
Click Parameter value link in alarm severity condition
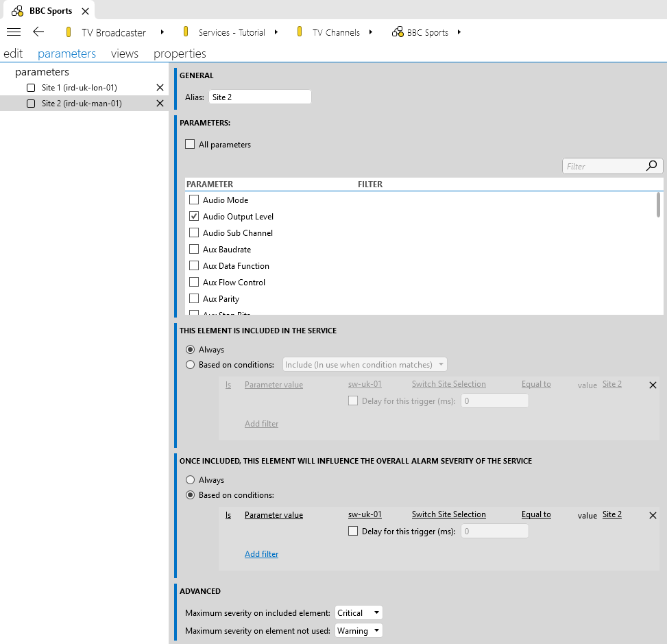[274, 514]
